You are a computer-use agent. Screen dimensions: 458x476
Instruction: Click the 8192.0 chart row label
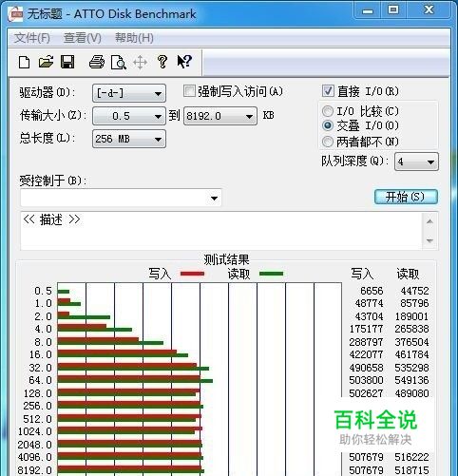(x=34, y=470)
